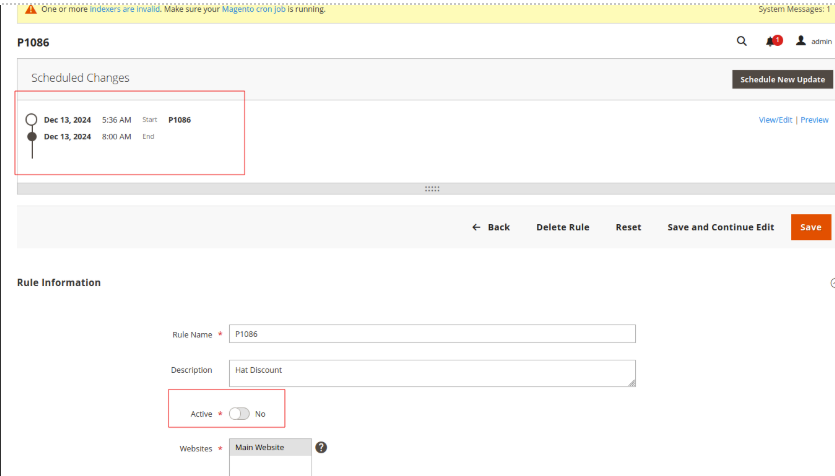Click the Rule Name input field
The width and height of the screenshot is (835, 476).
[x=432, y=334]
